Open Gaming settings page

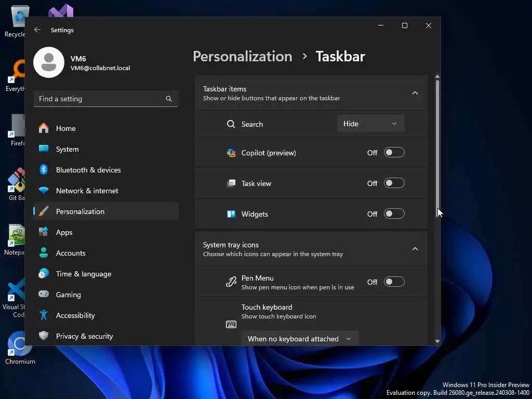pyautogui.click(x=106, y=294)
